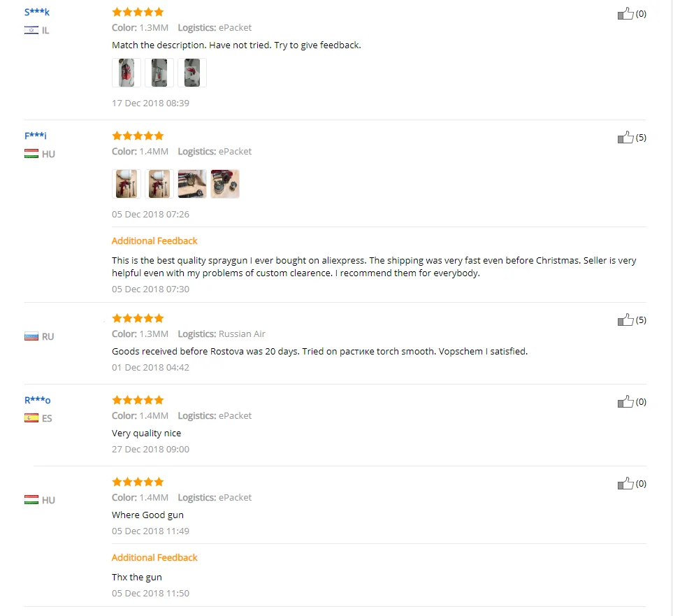
Task: Open reviewer profile R***o
Action: (x=38, y=400)
